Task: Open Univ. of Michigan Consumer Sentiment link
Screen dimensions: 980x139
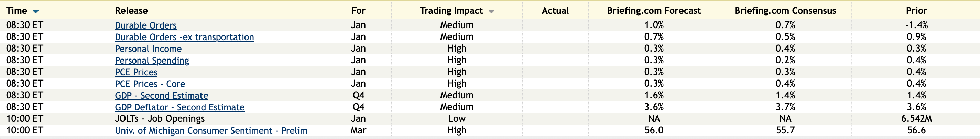Action: click(x=211, y=131)
